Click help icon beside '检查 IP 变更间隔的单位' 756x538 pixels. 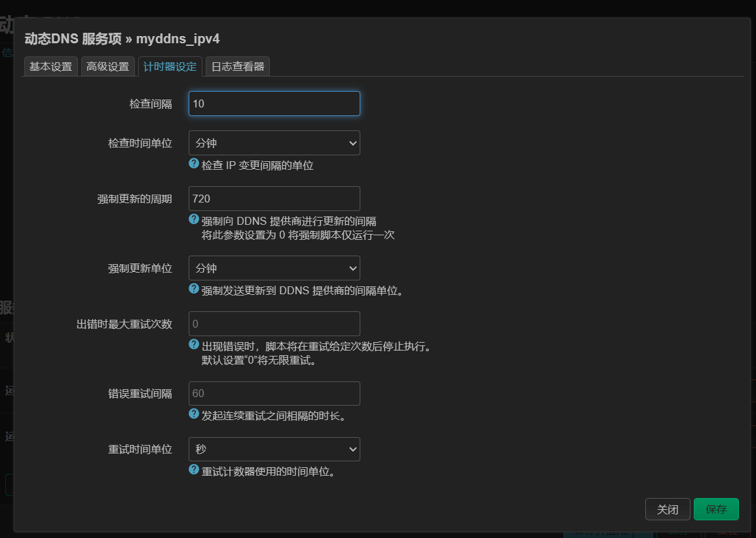click(194, 164)
